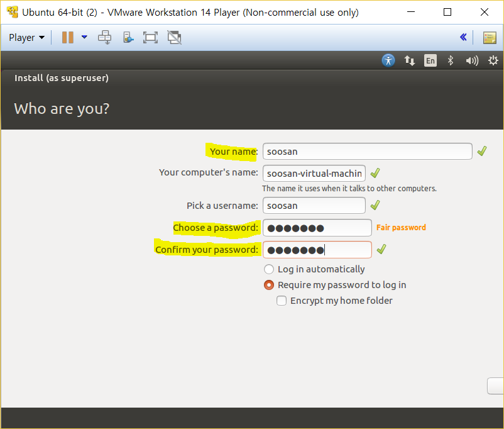Open the Player menu
504x429 pixels.
[26, 37]
